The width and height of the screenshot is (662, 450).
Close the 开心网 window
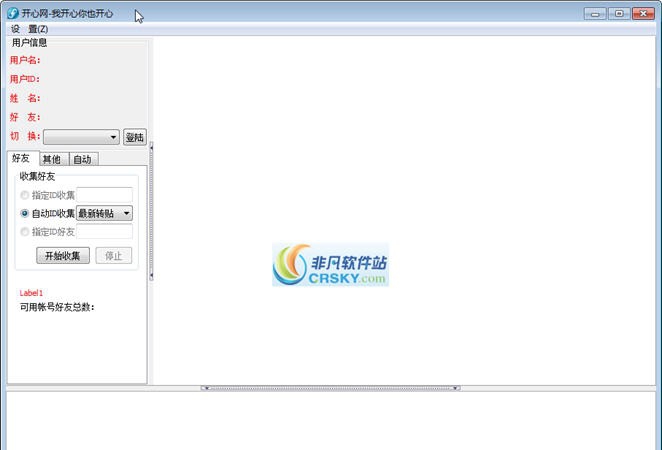pyautogui.click(x=643, y=14)
